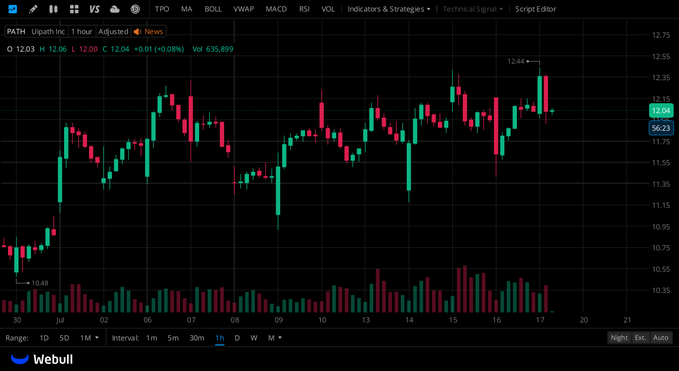Click the orange News speaker icon
Screen dimensions: 679x371
click(137, 32)
